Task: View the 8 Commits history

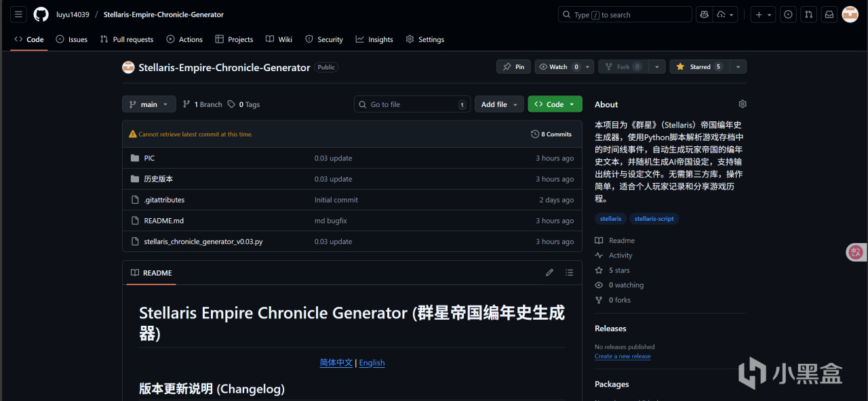Action: [x=551, y=134]
